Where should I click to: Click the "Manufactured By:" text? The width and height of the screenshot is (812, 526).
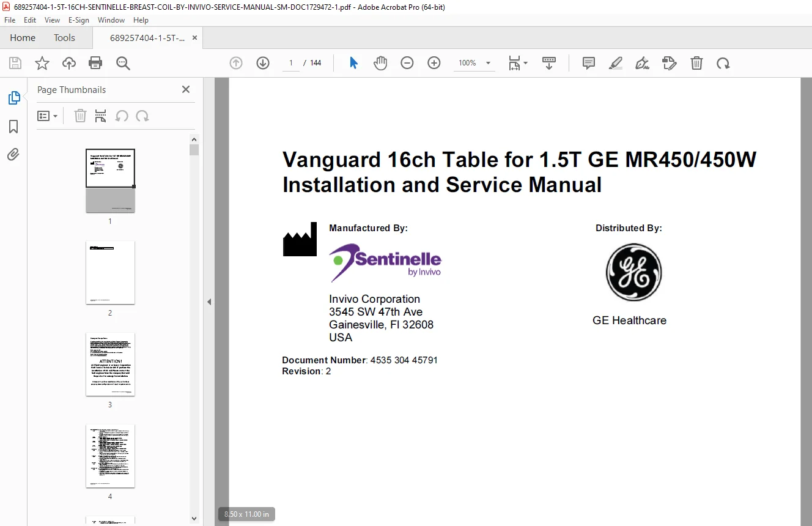point(368,228)
